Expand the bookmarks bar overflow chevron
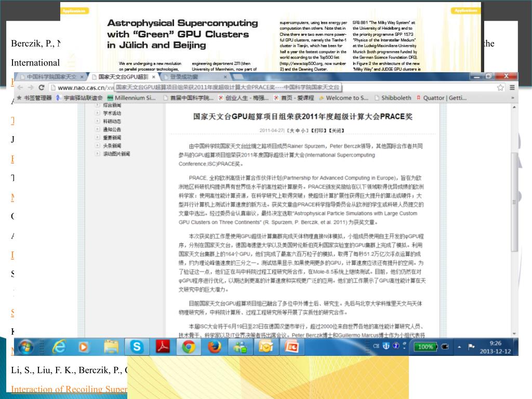 [x=513, y=98]
